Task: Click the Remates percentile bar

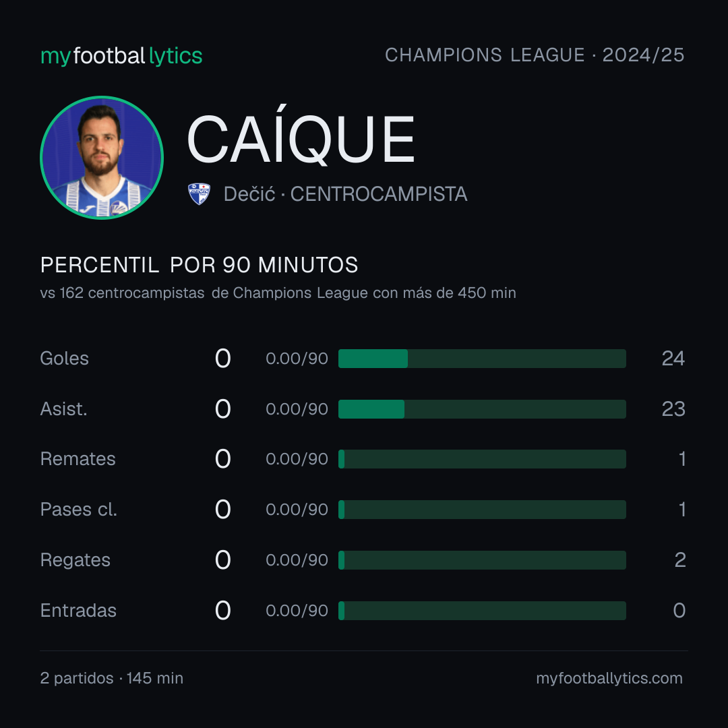Action: [482, 459]
